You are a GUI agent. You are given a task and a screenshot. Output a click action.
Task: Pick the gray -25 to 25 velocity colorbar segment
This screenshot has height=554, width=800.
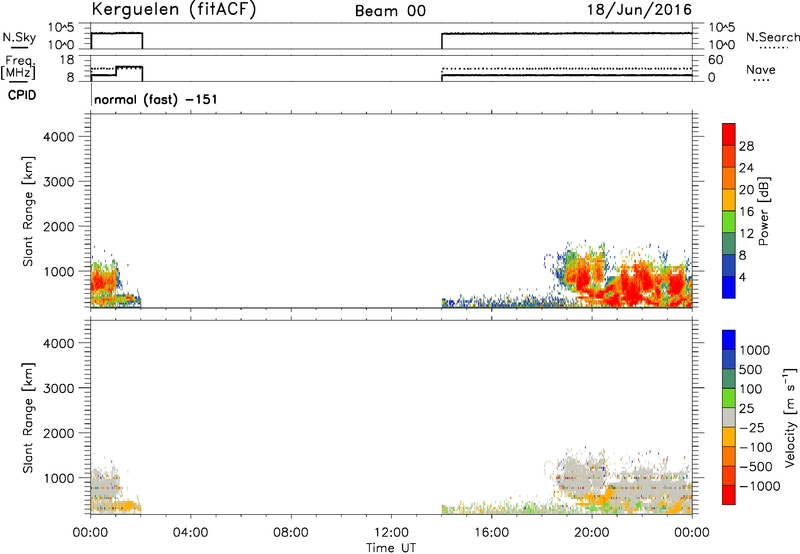tap(729, 417)
